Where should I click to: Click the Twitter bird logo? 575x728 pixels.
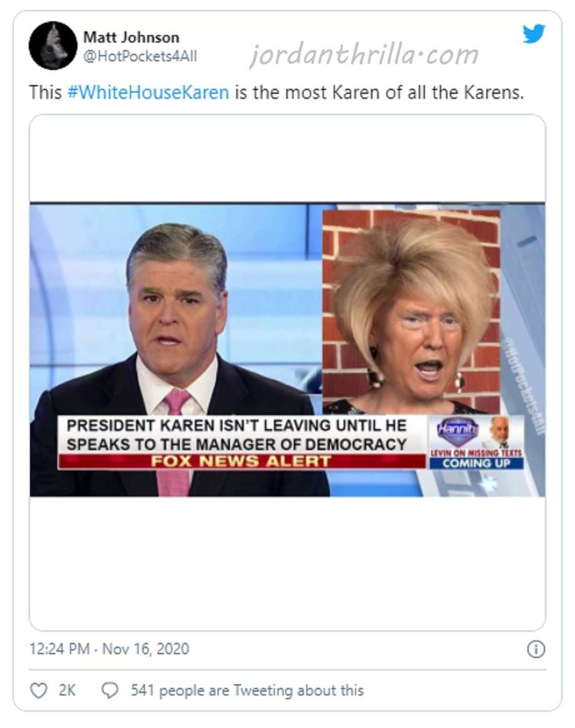534,34
